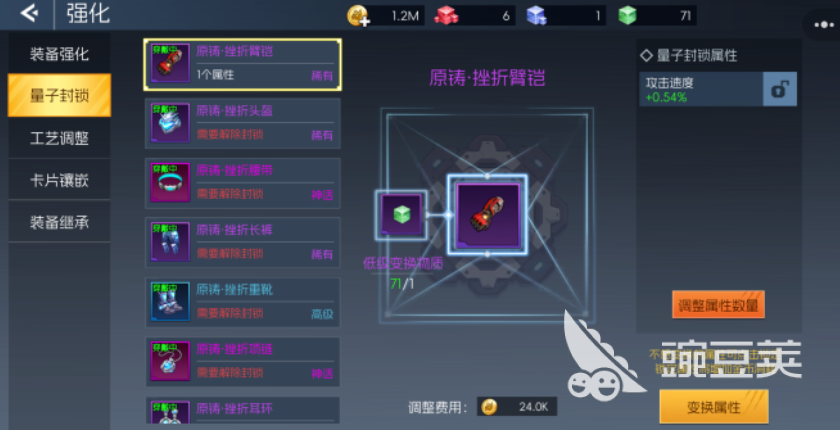Open the 工艺调整 tab

(x=59, y=138)
